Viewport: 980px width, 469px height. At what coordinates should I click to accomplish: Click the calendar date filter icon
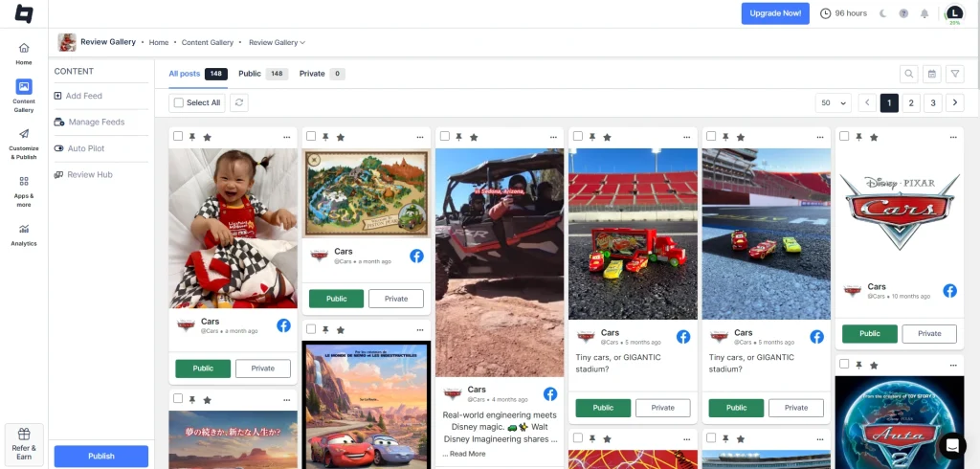coord(931,74)
